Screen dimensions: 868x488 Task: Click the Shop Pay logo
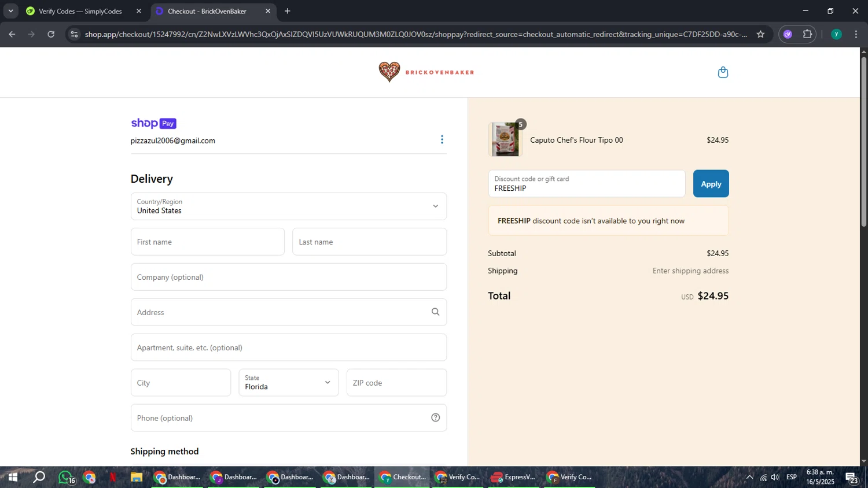(153, 123)
